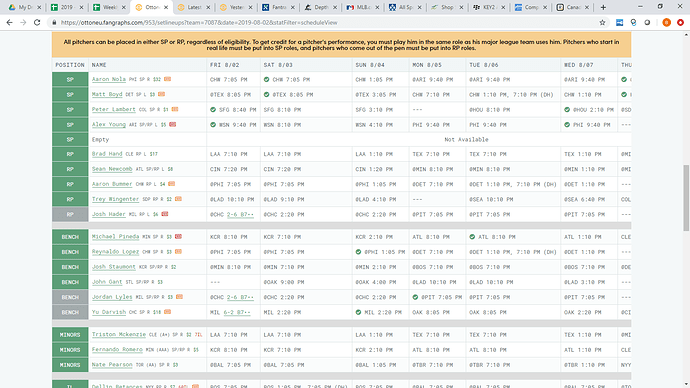Bookmark this page with the star icon
Image resolution: width=690 pixels, height=388 pixels.
click(x=602, y=22)
